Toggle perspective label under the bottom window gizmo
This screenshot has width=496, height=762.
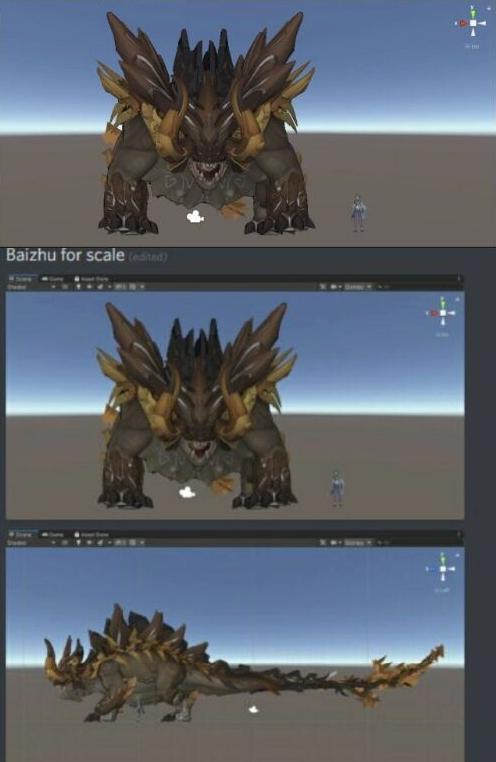coord(442,590)
